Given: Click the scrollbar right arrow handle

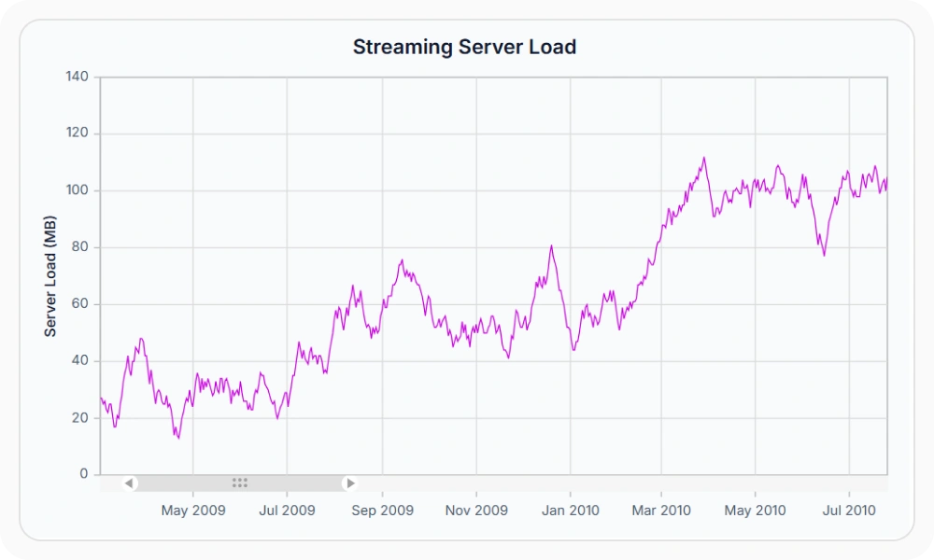Looking at the screenshot, I should click(x=350, y=483).
